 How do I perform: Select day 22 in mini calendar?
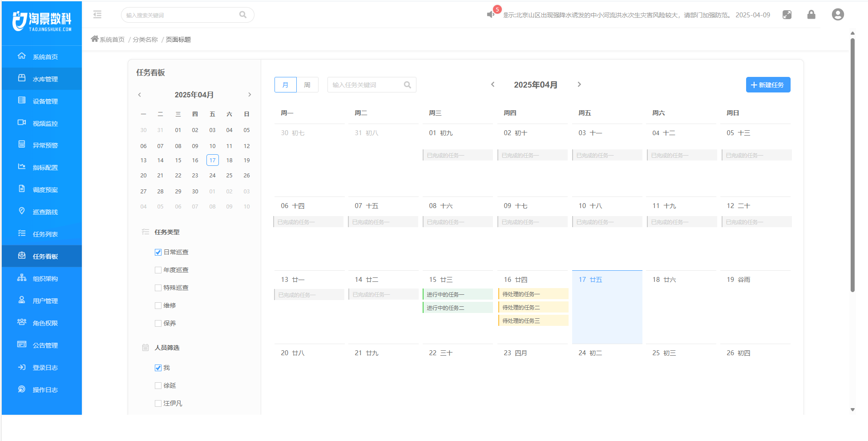point(178,175)
